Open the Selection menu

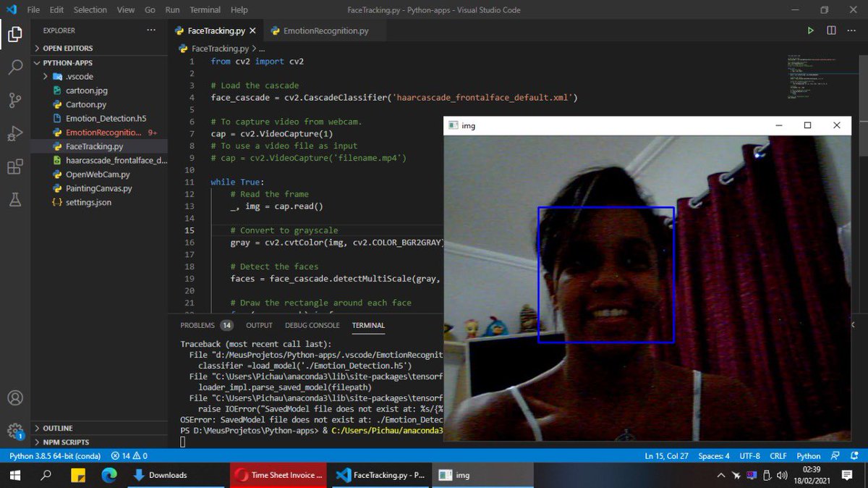90,10
